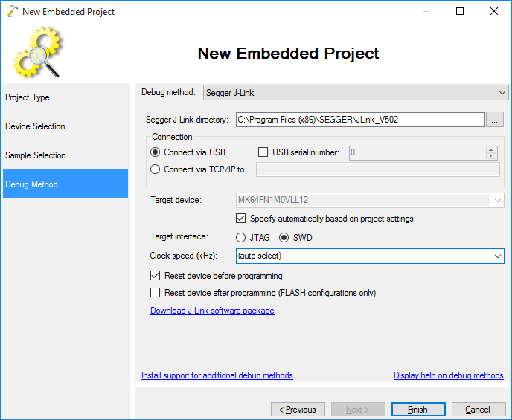Image resolution: width=512 pixels, height=420 pixels.
Task: Enable the USB serial number checkbox
Action: point(263,152)
